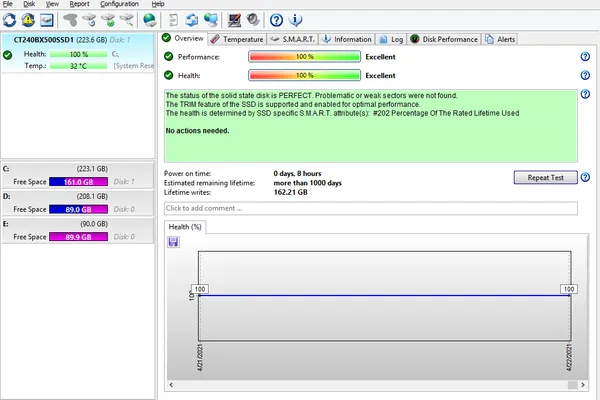This screenshot has width=600, height=400.
Task: Open the File menu
Action: click(x=8, y=4)
